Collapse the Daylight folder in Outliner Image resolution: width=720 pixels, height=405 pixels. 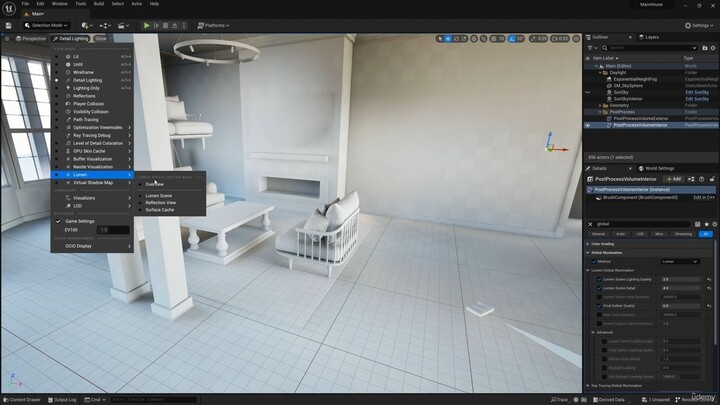(600, 73)
